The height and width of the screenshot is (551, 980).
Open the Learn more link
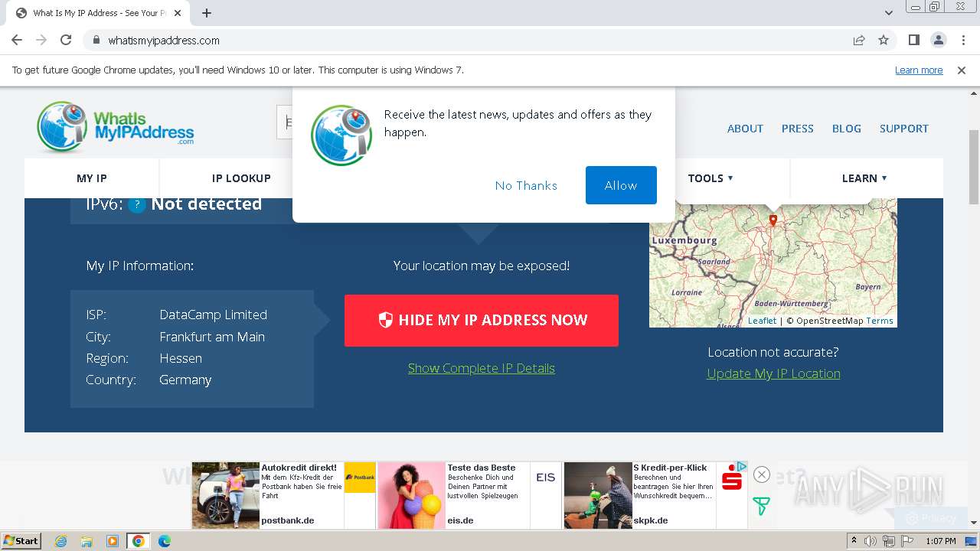coord(919,70)
